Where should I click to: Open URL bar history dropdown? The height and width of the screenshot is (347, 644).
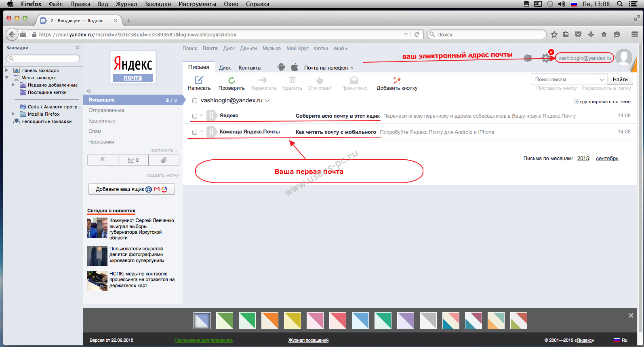tap(406, 34)
